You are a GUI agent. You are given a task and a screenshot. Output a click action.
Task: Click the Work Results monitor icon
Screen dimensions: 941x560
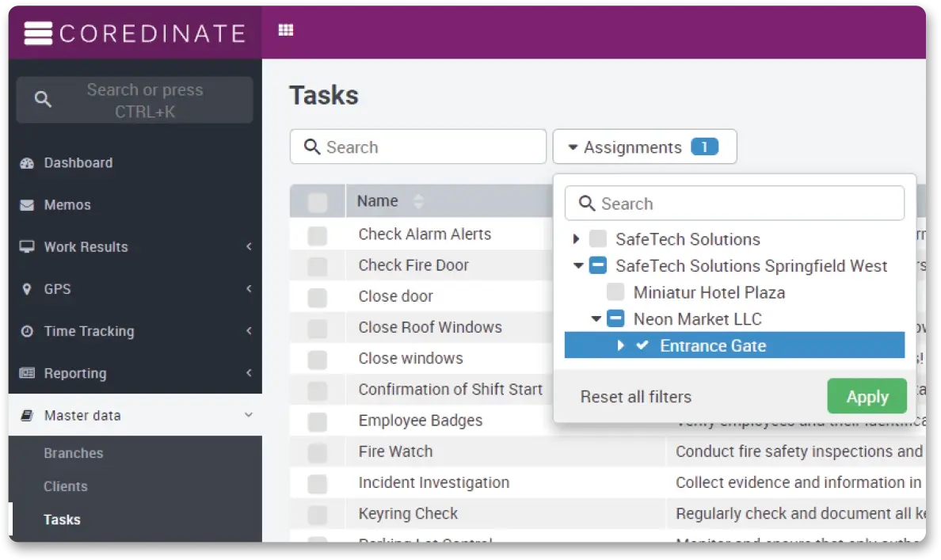click(28, 247)
